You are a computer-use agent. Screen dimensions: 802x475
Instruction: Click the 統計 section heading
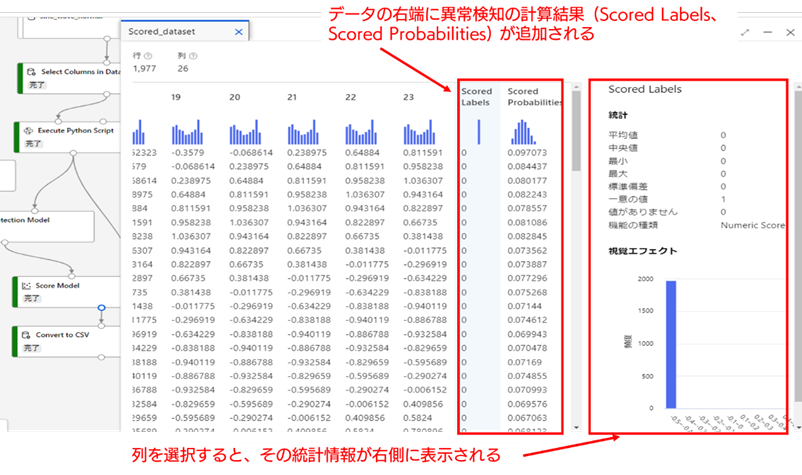[618, 115]
